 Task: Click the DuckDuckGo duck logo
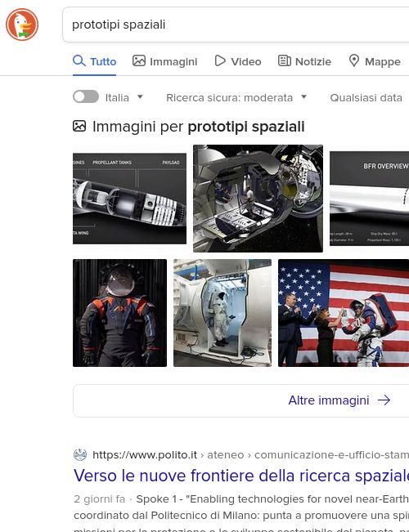22,25
